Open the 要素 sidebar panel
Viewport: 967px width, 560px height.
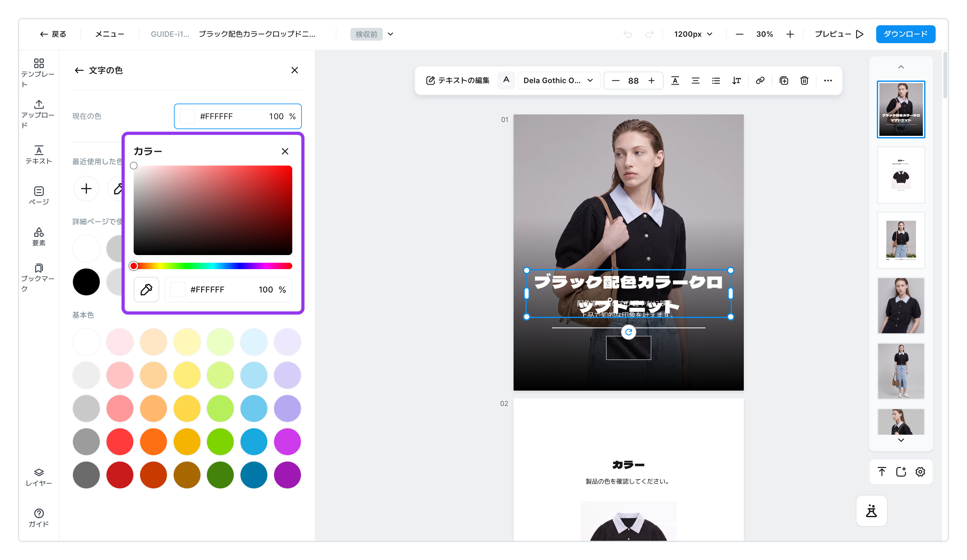(38, 236)
